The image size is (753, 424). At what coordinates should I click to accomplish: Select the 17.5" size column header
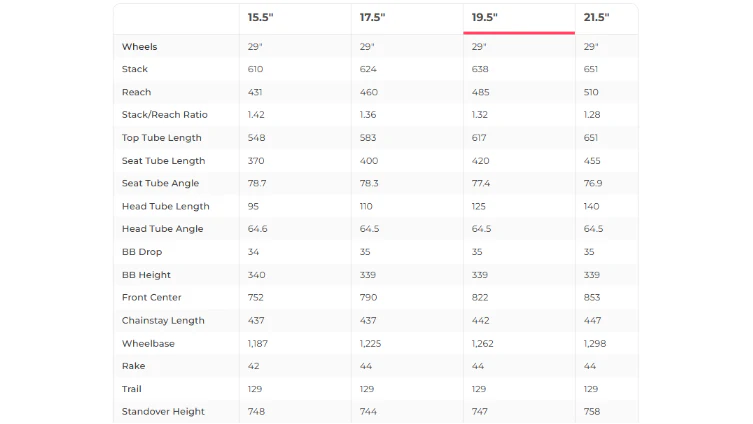coord(372,18)
